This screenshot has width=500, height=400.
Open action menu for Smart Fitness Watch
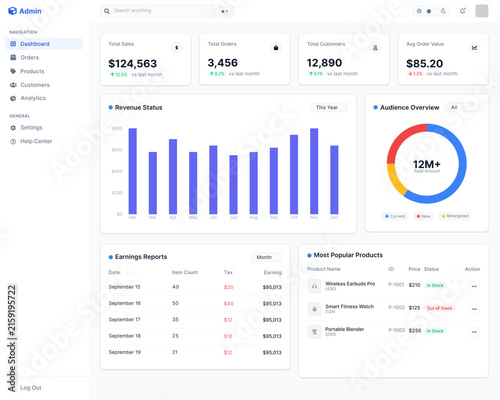click(474, 309)
